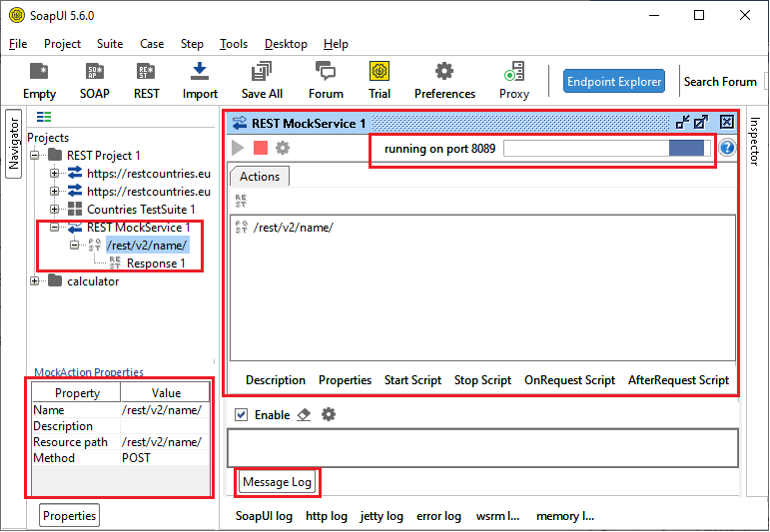Toggle navigator tree view mode icon
770x532 pixels.
(x=44, y=117)
